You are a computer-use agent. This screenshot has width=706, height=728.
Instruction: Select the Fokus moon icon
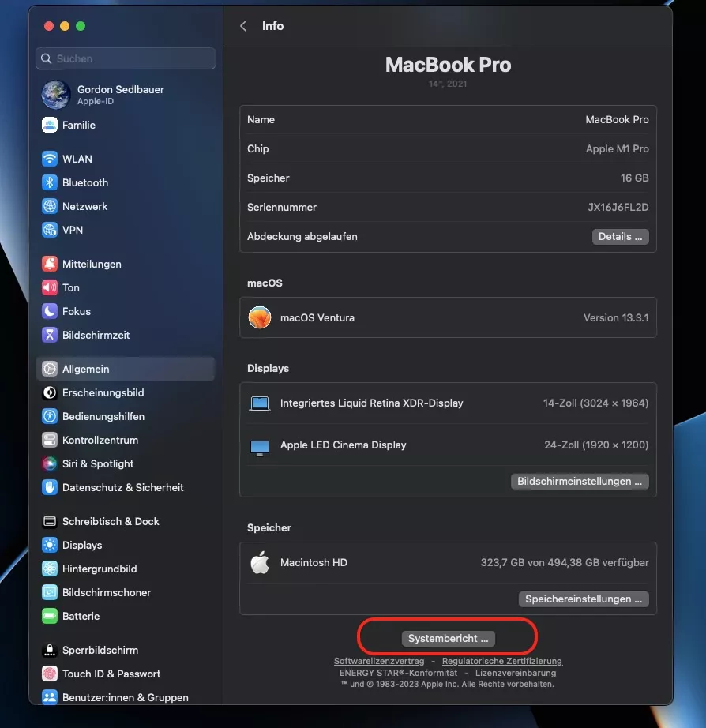(x=50, y=311)
